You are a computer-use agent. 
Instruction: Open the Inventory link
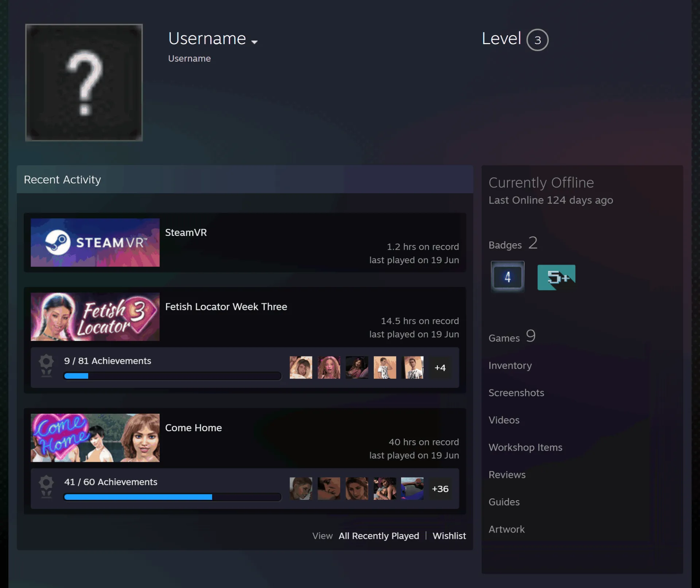pos(510,366)
